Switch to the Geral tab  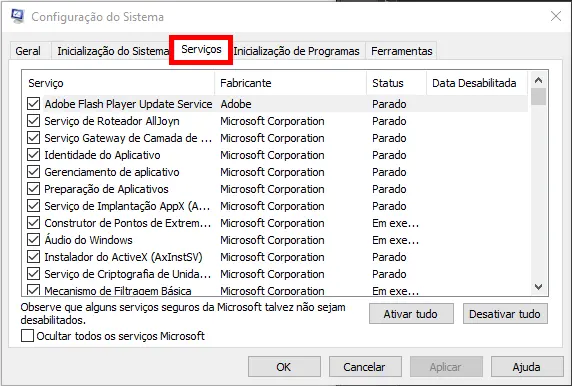click(28, 51)
